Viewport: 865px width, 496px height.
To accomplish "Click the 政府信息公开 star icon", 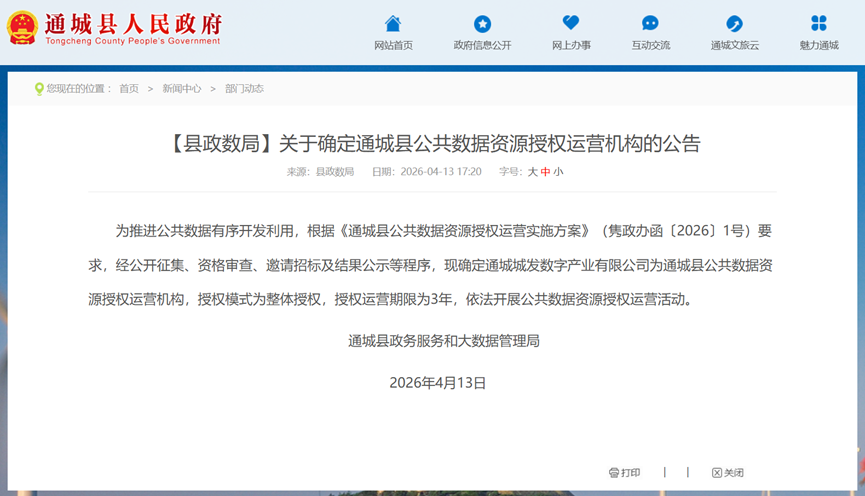I will [x=482, y=23].
